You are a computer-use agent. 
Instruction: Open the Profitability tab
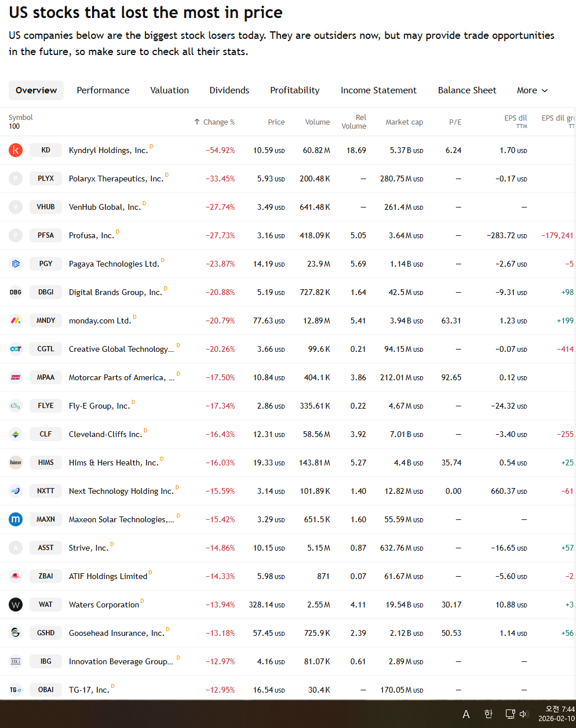click(295, 90)
